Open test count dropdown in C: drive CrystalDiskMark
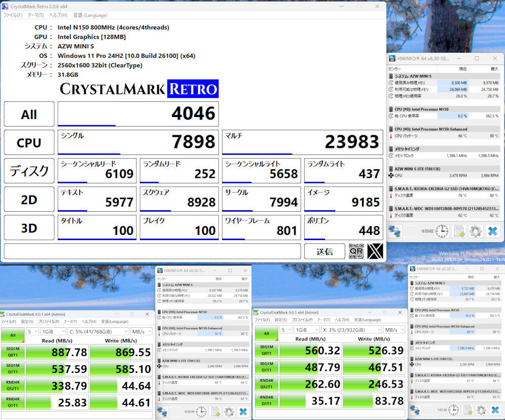The image size is (505, 420). pyautogui.click(x=32, y=331)
